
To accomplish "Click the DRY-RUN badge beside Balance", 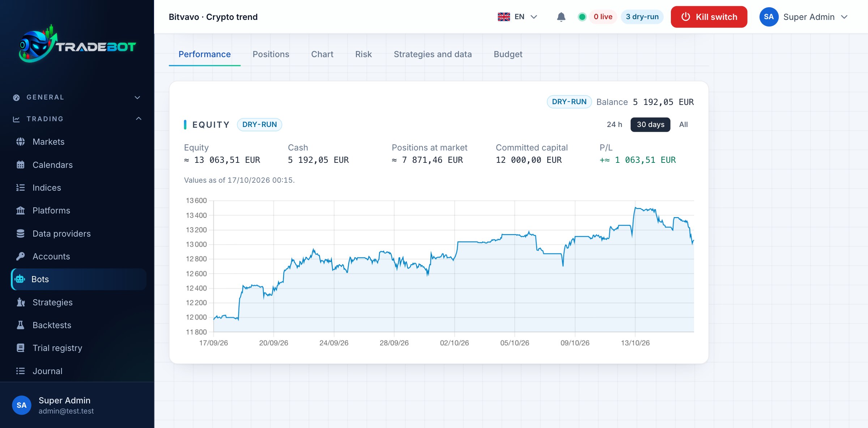I will (x=569, y=102).
